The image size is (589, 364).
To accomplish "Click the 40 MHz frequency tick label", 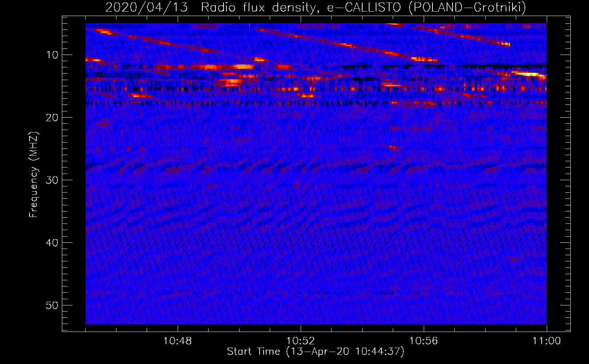I will coord(52,243).
